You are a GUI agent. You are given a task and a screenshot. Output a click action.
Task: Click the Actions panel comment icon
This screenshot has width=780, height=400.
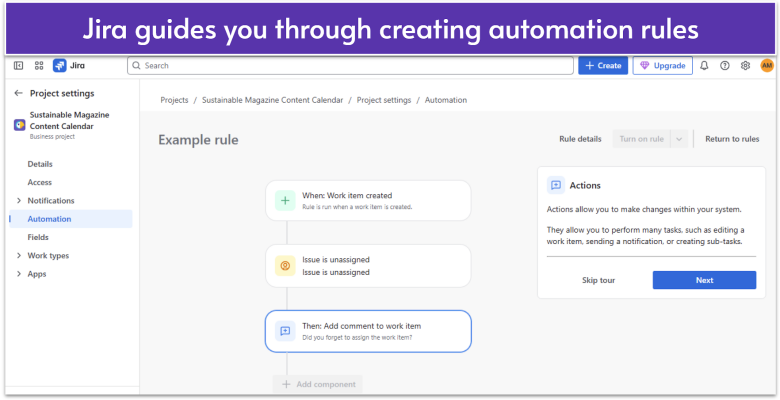(x=556, y=185)
